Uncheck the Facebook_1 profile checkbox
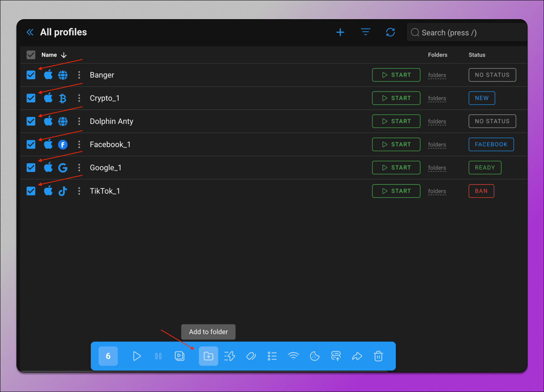 click(x=31, y=144)
